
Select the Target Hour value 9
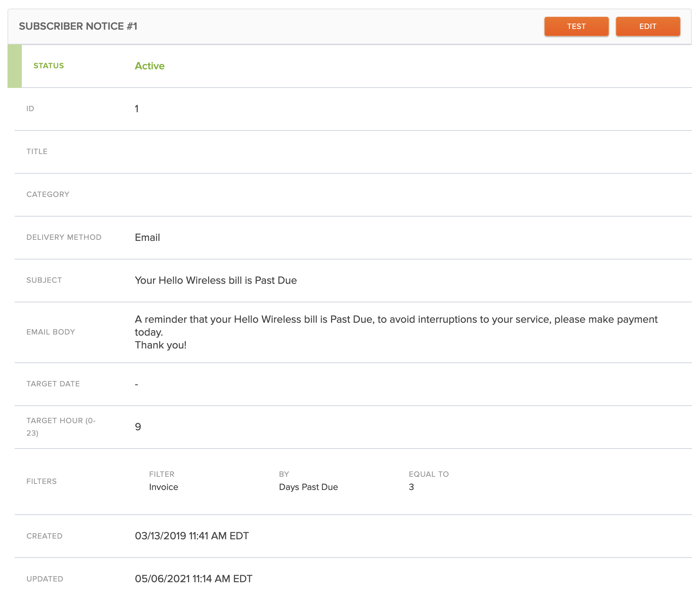pyautogui.click(x=137, y=426)
